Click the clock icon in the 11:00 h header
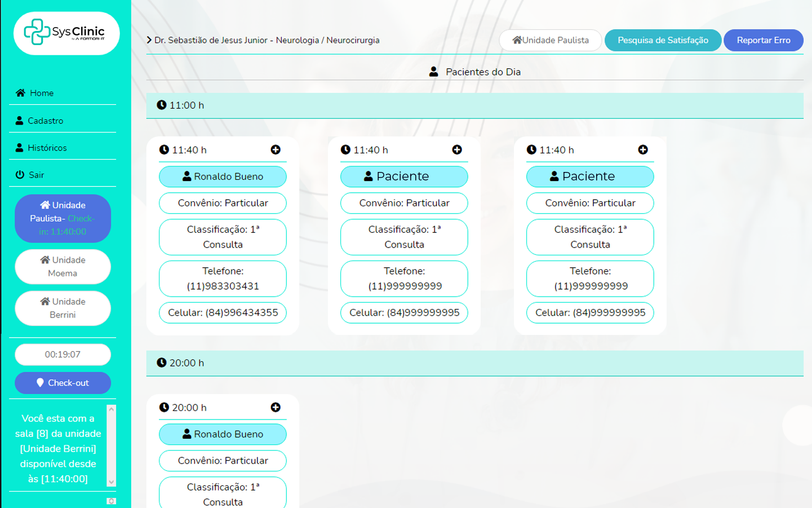Viewport: 812px width, 508px height. [x=162, y=105]
